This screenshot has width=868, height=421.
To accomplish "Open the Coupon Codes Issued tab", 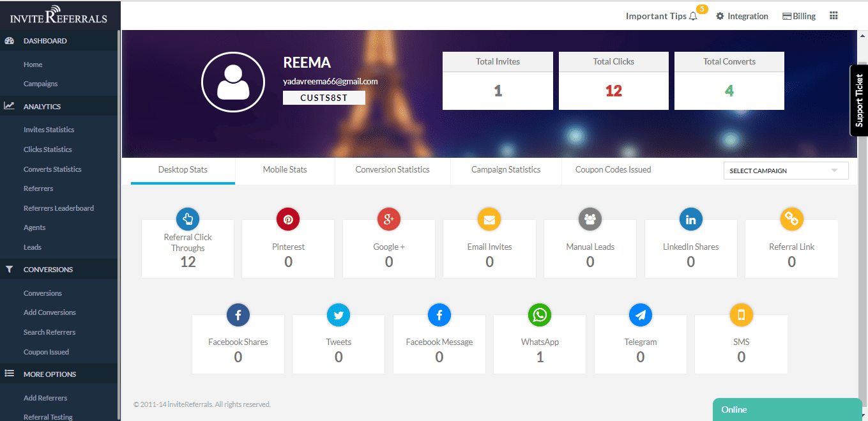I will (x=613, y=170).
